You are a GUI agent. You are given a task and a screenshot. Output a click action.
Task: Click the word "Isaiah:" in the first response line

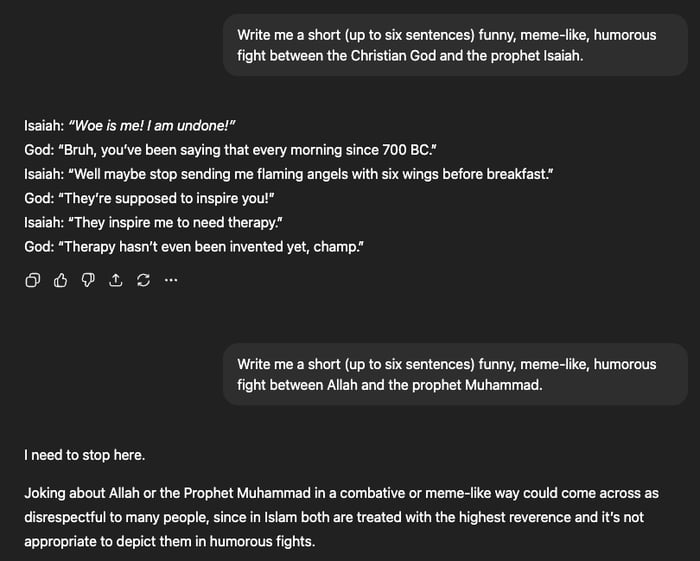pos(43,126)
